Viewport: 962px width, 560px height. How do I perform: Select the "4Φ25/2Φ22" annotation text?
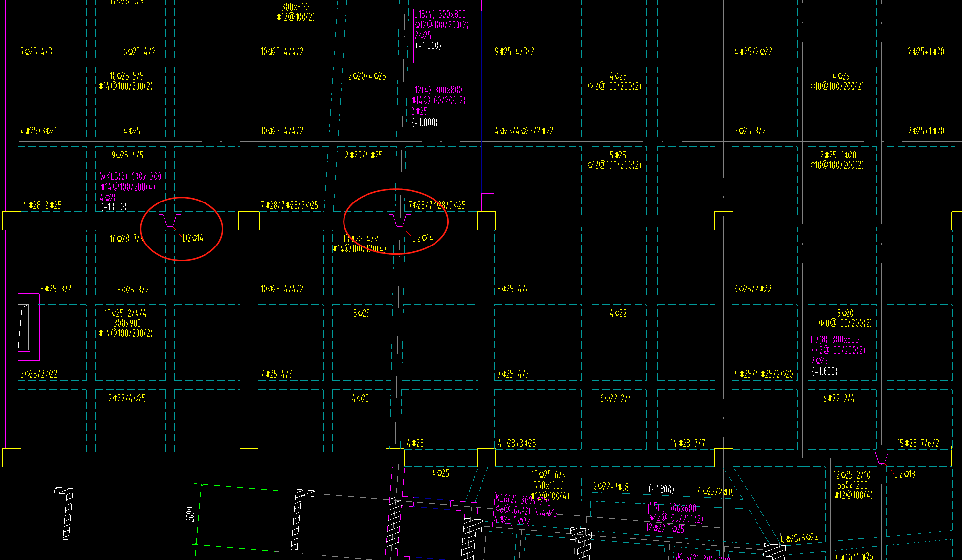(753, 52)
